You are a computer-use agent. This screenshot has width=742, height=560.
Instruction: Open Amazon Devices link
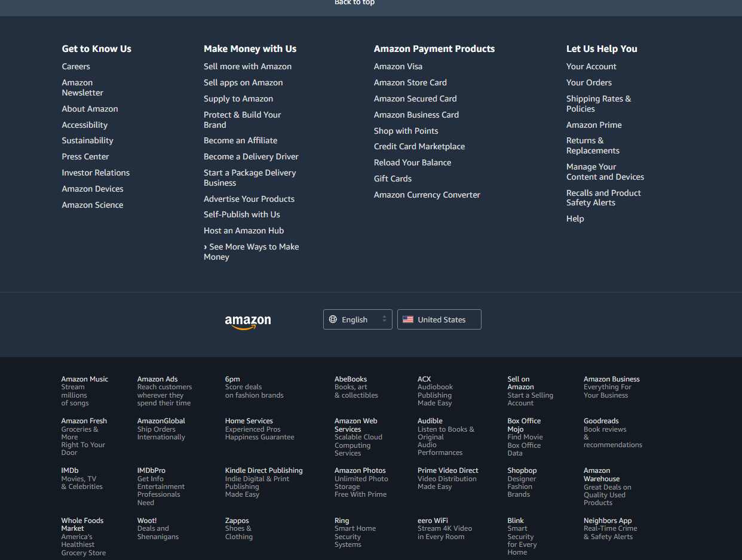point(93,189)
